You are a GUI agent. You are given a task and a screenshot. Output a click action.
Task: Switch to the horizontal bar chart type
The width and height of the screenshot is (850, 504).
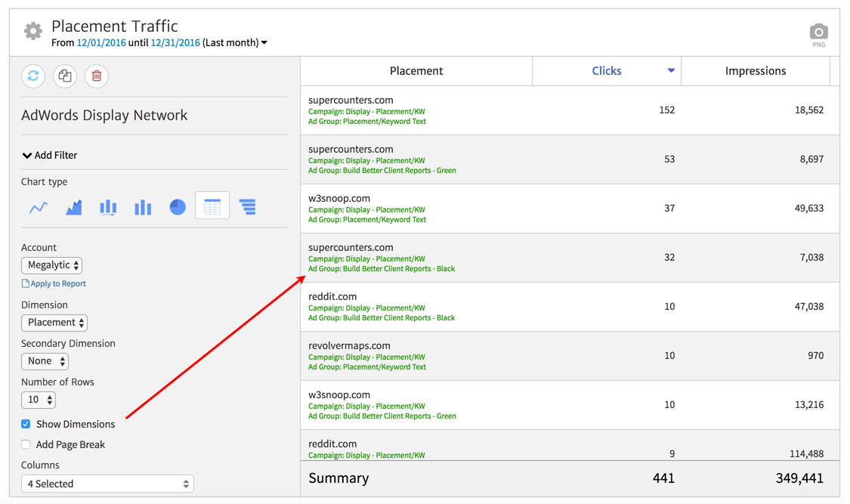pos(247,207)
